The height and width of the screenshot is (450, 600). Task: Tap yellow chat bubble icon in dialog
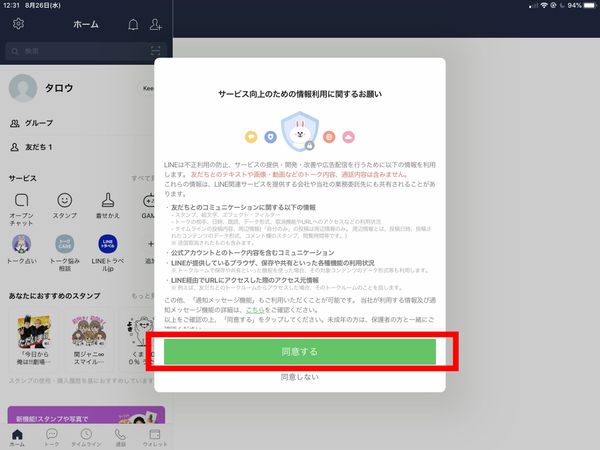pyautogui.click(x=251, y=137)
